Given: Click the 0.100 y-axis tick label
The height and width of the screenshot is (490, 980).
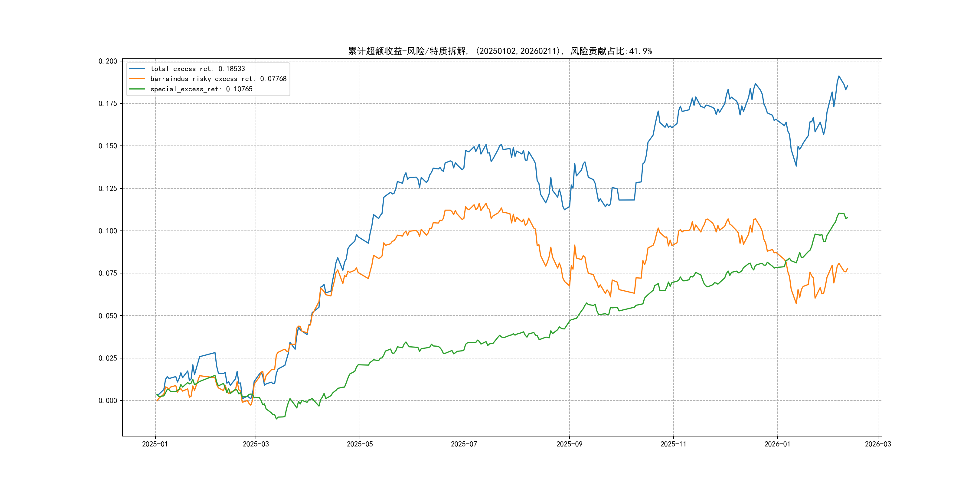Looking at the screenshot, I should pos(108,231).
